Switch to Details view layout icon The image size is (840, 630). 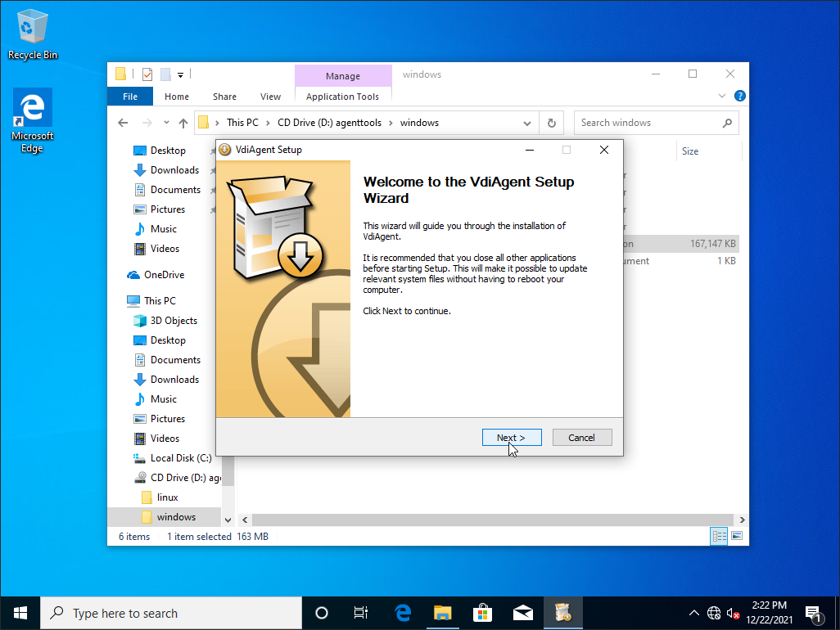tap(719, 537)
